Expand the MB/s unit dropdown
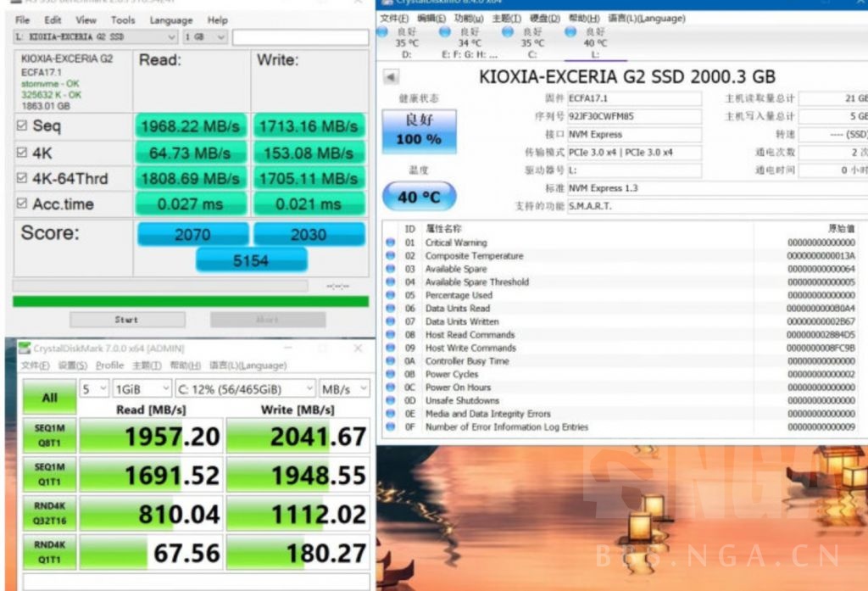This screenshot has height=591, width=868. click(x=344, y=389)
